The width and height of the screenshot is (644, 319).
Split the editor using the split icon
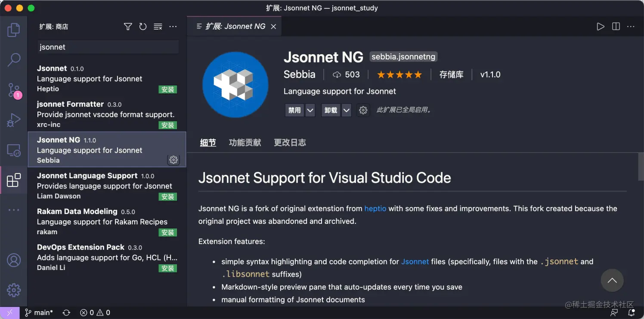coord(616,26)
